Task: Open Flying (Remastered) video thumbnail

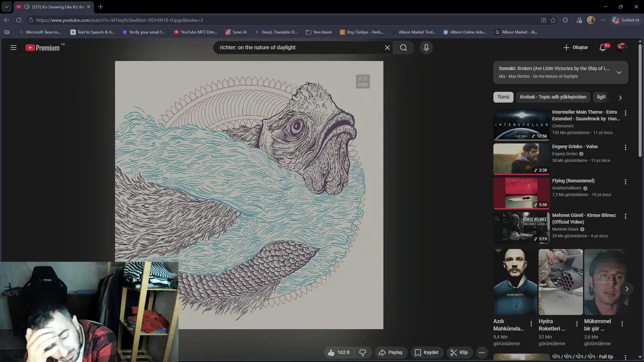Action: coord(521,193)
